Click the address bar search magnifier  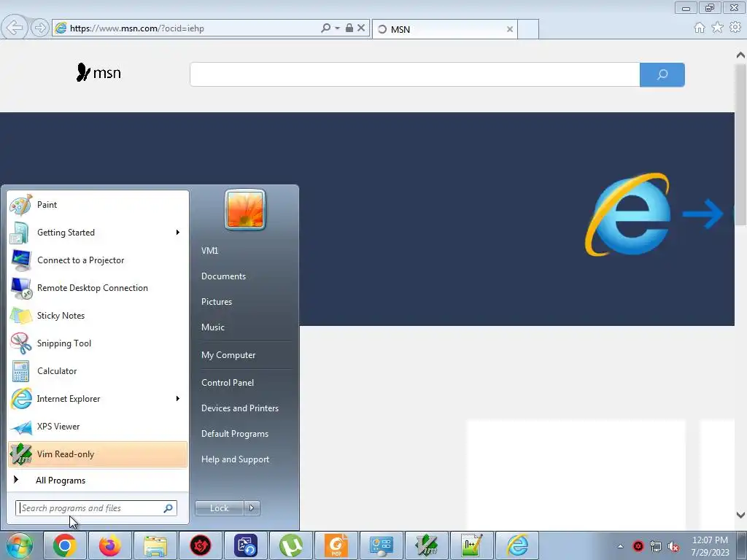(326, 28)
